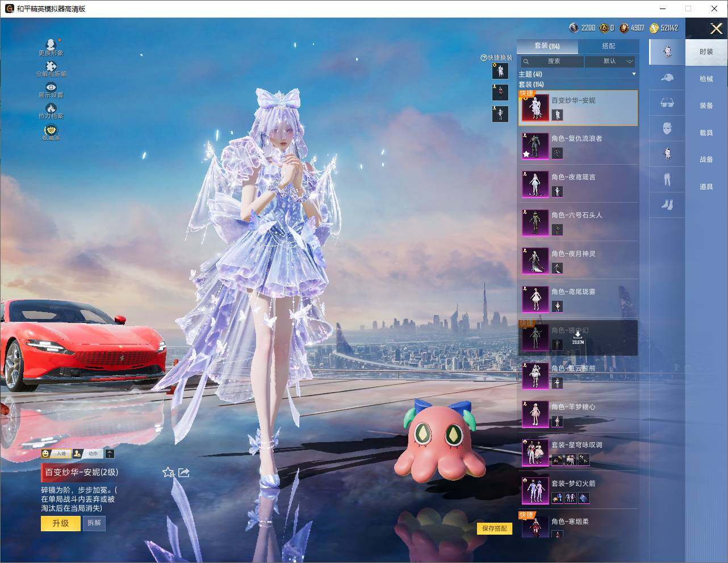The image size is (728, 563).
Task: Click 4907 bronze currency icon
Action: [x=624, y=28]
